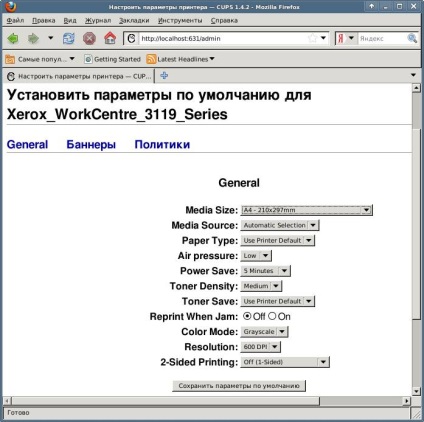This screenshot has height=422, width=424.
Task: Select On for Reprint When Jam
Action: (272, 316)
